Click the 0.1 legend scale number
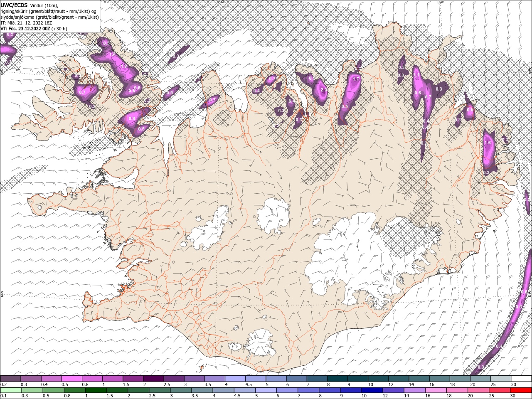This screenshot has width=532, height=399. click(3, 396)
